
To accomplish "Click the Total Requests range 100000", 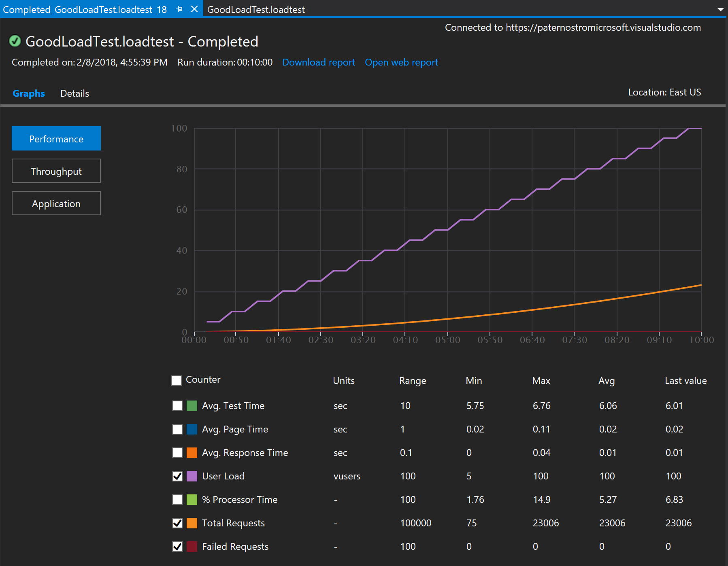I will (x=416, y=523).
